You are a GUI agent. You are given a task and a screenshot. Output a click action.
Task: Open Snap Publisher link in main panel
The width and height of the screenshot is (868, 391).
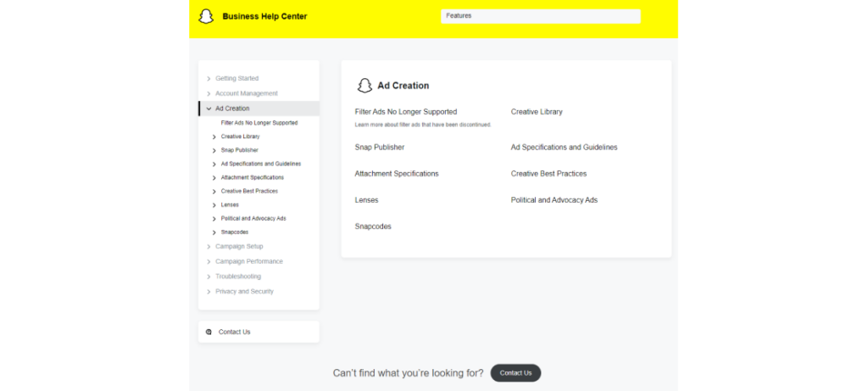[x=380, y=148]
